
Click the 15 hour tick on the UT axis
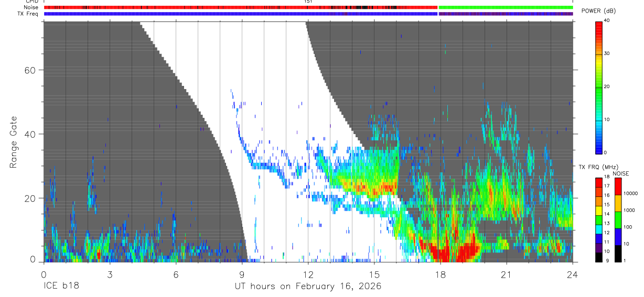pos(374,274)
